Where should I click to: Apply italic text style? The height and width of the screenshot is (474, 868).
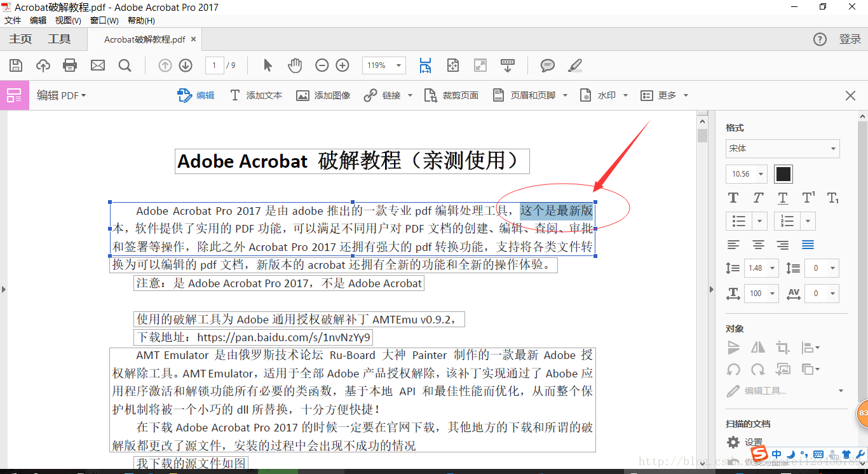pyautogui.click(x=758, y=198)
